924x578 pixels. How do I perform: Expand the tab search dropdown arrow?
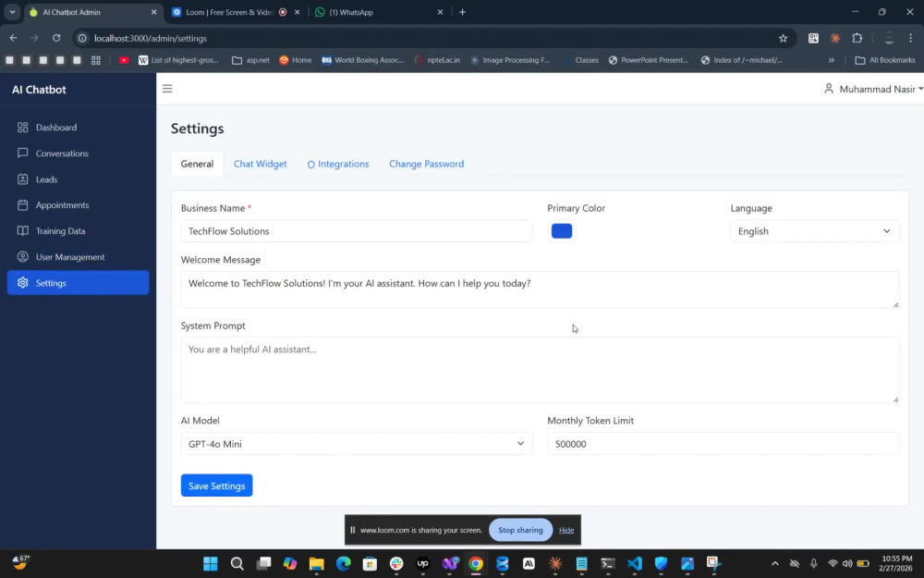tap(12, 12)
